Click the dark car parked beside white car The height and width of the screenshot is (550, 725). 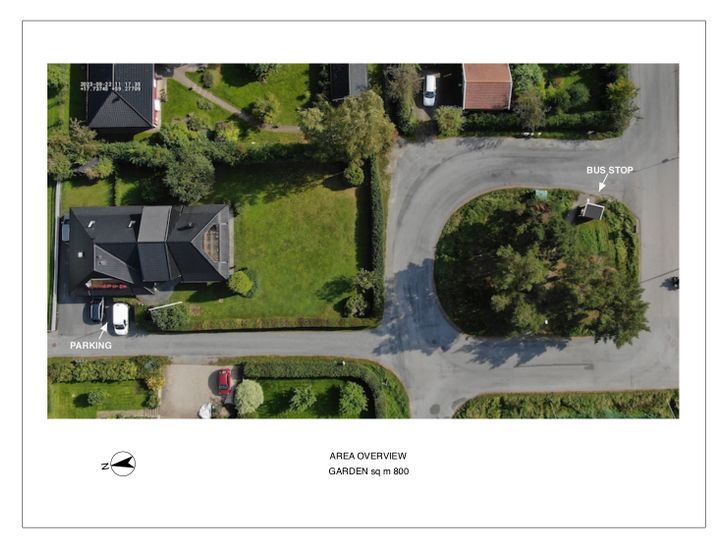pos(97,309)
